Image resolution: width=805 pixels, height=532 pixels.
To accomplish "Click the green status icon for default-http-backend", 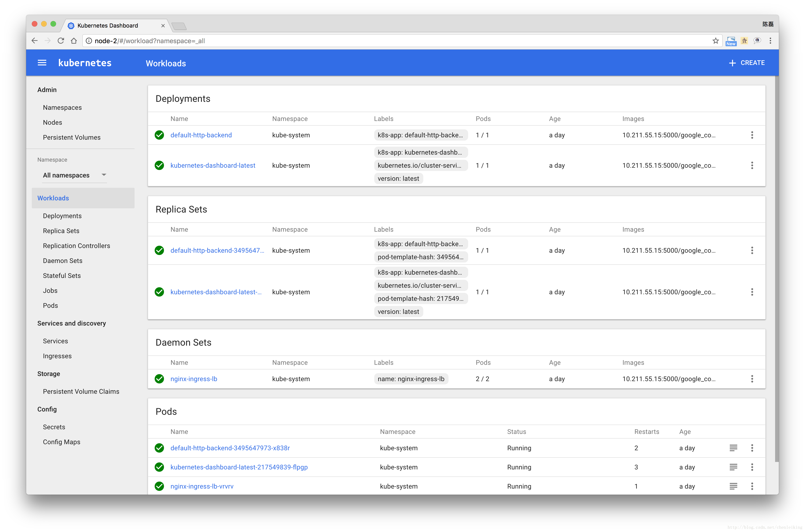I will [159, 135].
